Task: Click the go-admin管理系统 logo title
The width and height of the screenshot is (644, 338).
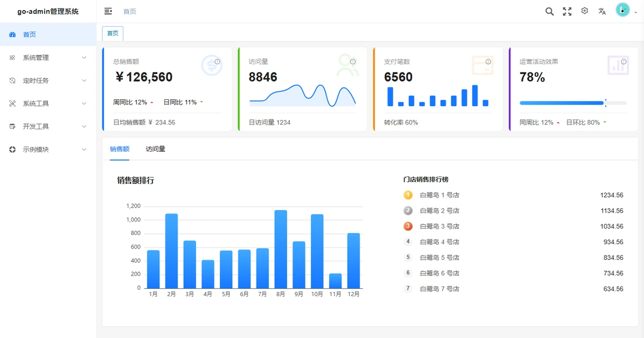Action: tap(48, 11)
